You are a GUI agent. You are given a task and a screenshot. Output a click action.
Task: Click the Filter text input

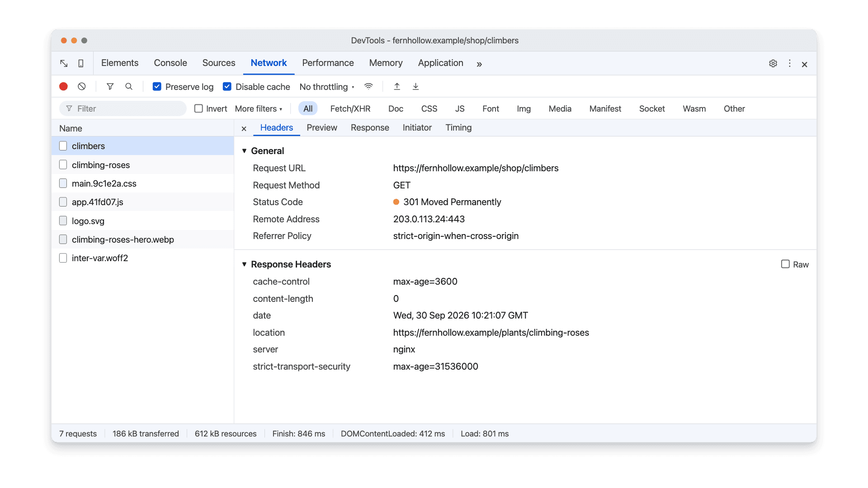[123, 108]
